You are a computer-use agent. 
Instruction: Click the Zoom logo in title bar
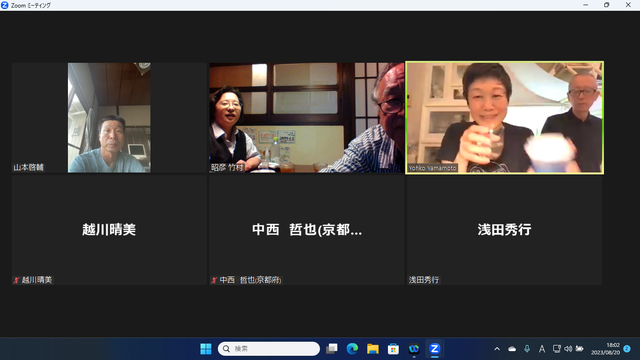click(5, 5)
